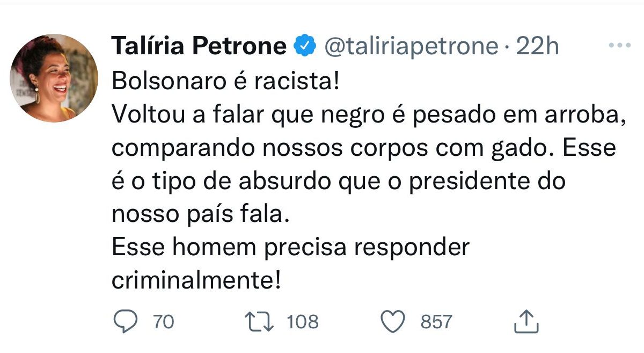The image size is (644, 353).
Task: Click the 108 retweets count
Action: click(x=303, y=322)
